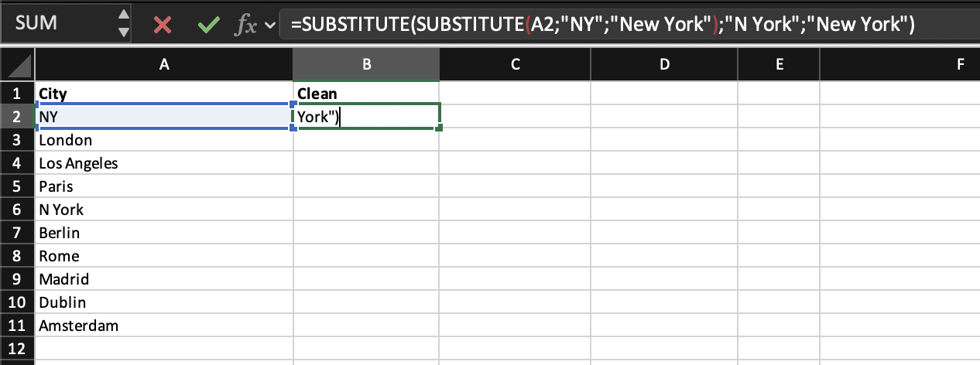Screen dimensions: 980x365
Task: Select column D header
Action: 663,66
